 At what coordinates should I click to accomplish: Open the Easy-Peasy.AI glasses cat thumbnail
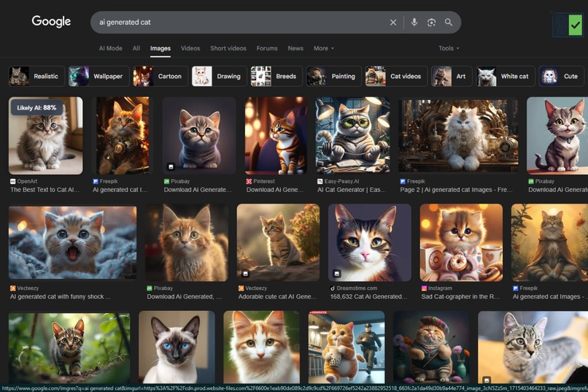coord(352,134)
